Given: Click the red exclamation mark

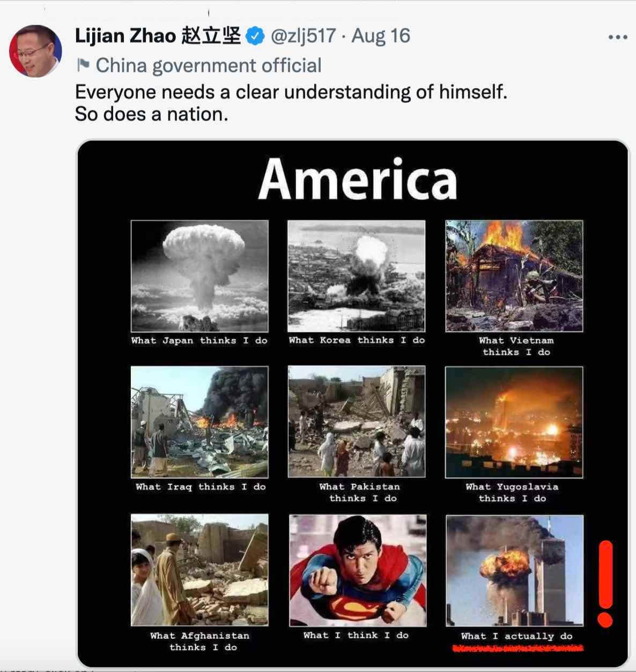Looking at the screenshot, I should pos(605,584).
